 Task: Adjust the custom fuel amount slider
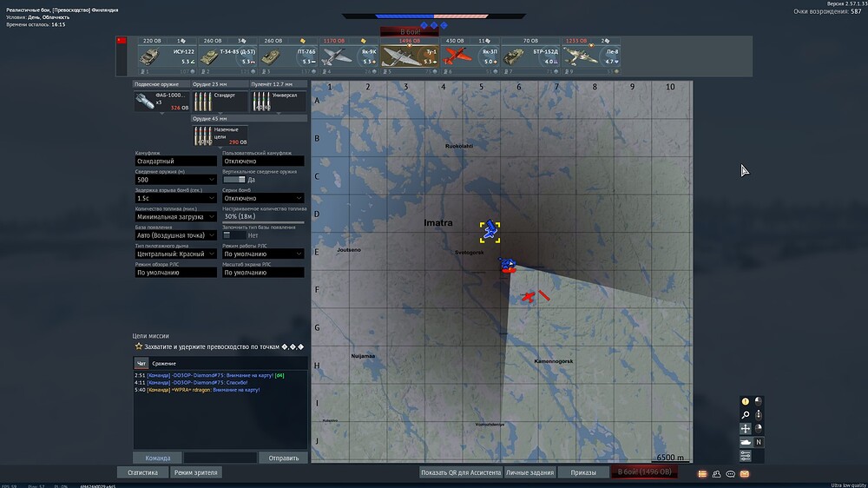tap(263, 222)
